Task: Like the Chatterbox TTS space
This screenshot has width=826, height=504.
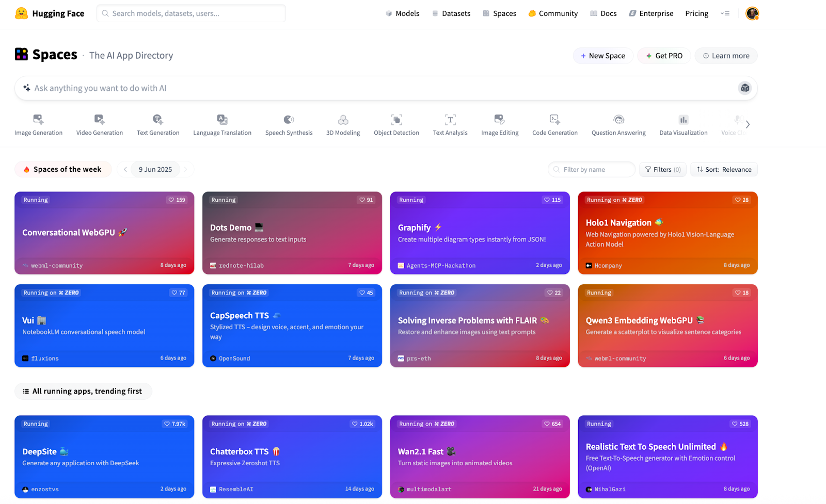Action: point(363,424)
